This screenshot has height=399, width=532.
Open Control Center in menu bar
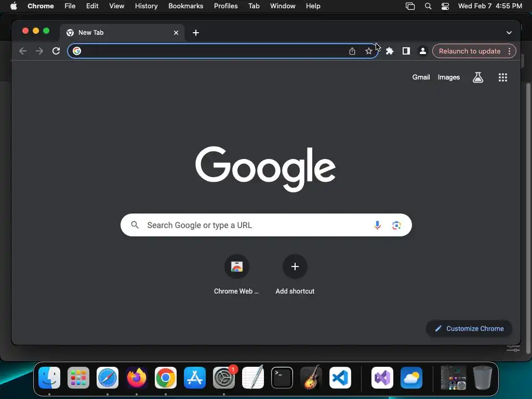(x=445, y=6)
